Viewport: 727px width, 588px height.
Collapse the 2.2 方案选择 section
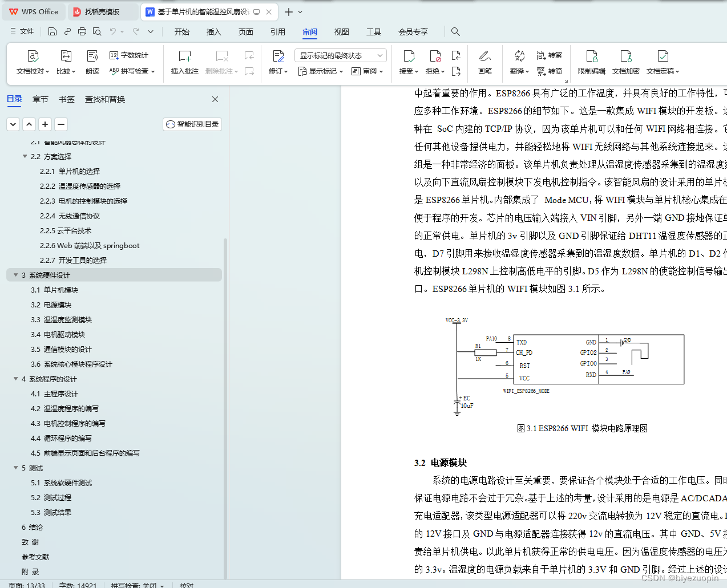click(x=25, y=156)
